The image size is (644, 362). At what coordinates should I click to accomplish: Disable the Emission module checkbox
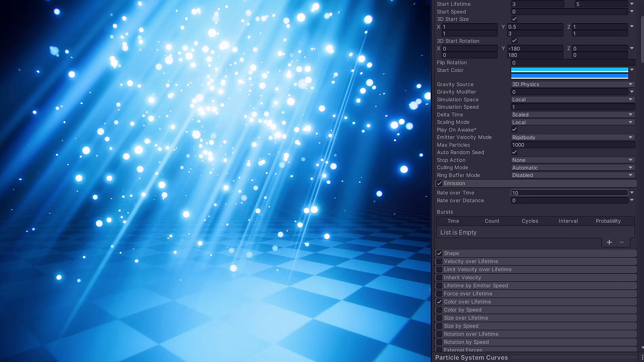(439, 183)
